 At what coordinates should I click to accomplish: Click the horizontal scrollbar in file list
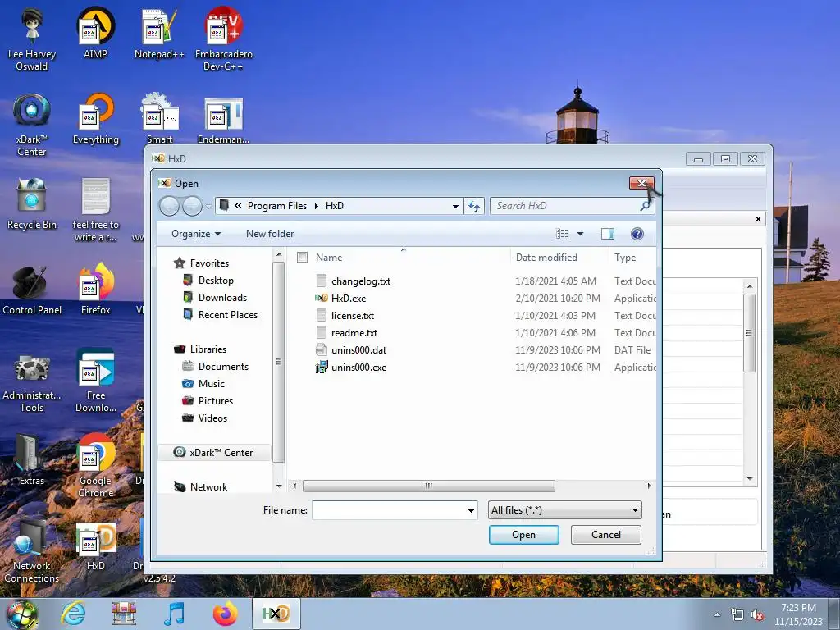[x=428, y=486]
